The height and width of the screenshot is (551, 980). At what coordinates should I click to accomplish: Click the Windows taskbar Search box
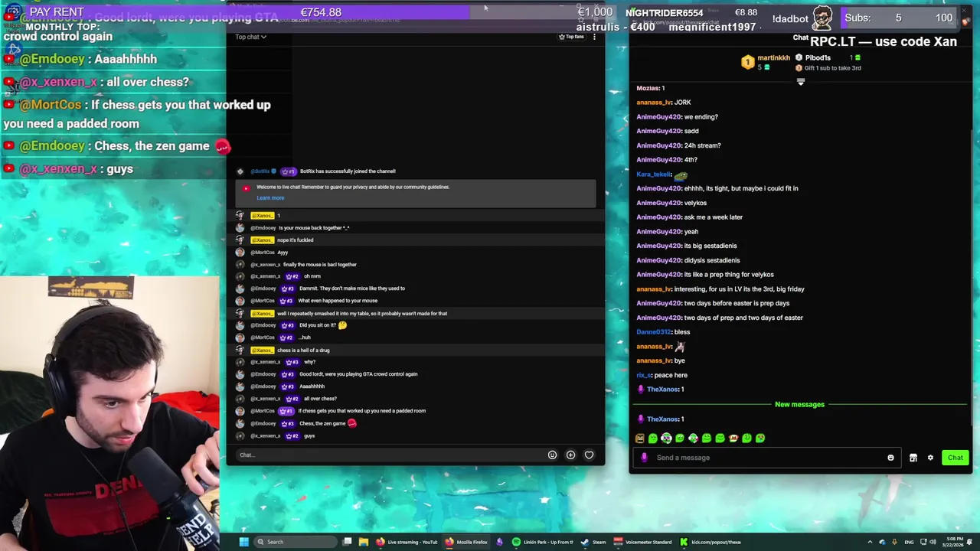pos(297,542)
